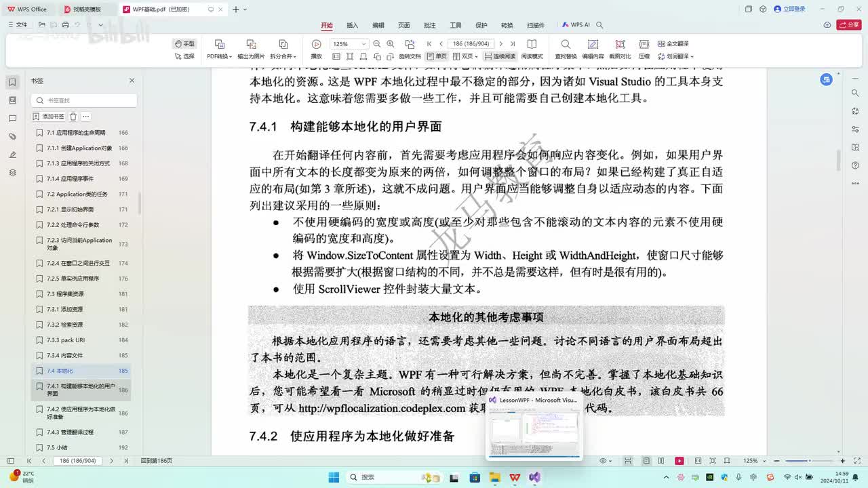Close the 书签 bookmarks panel
Screen dimensions: 868x488
132,81
